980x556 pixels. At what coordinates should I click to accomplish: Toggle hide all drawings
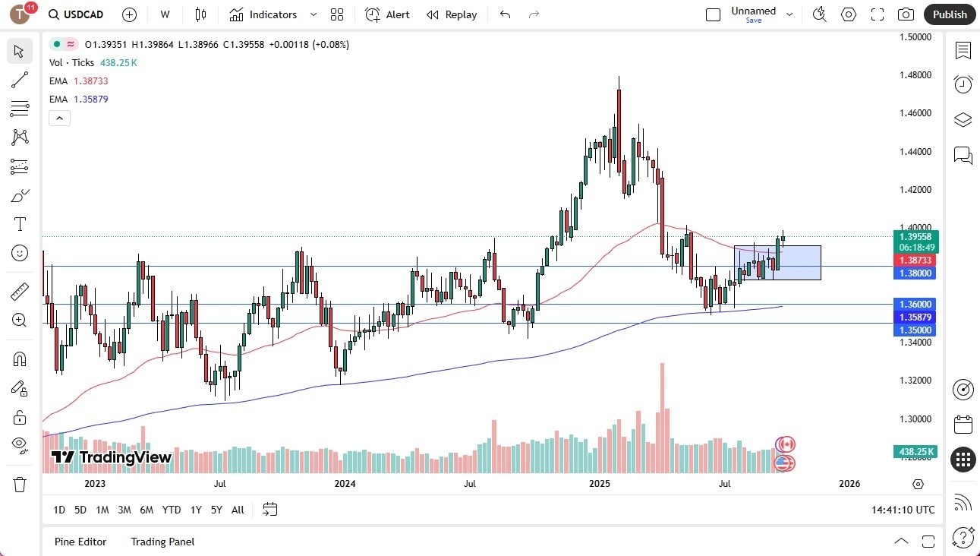point(19,444)
